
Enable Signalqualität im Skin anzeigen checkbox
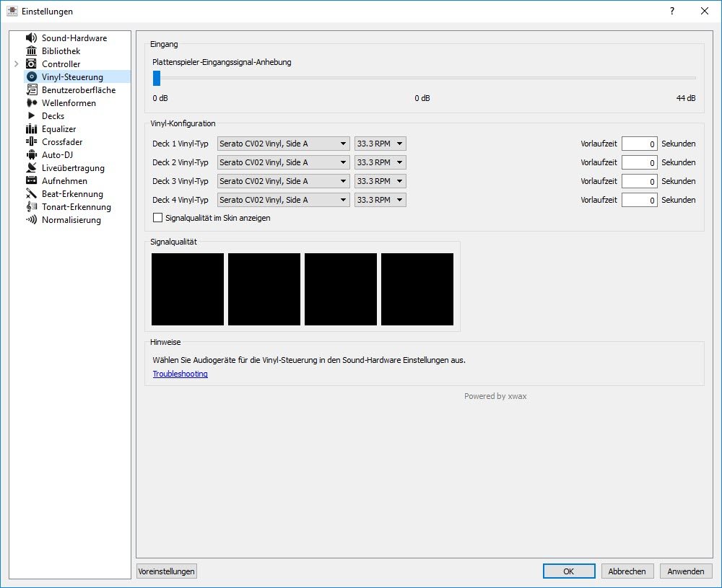coord(157,218)
